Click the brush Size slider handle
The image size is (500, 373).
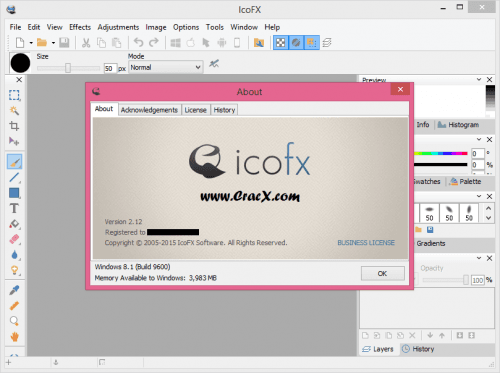(x=68, y=68)
